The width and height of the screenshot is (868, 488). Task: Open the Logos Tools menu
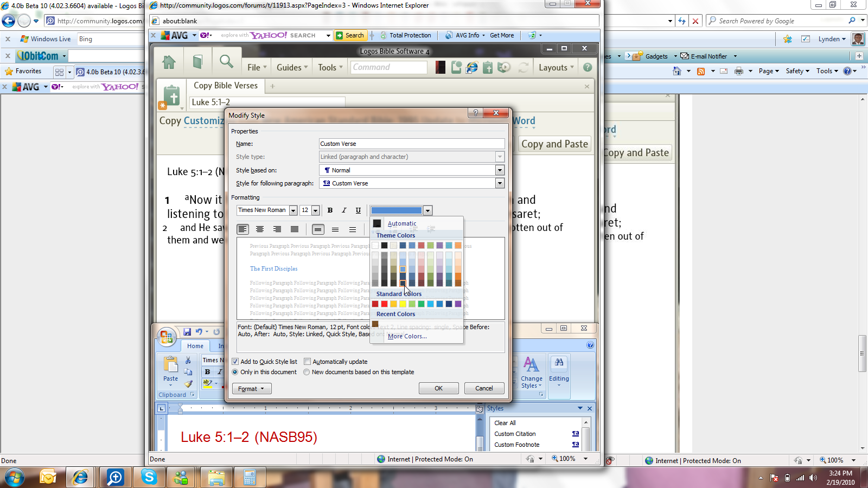pos(330,67)
